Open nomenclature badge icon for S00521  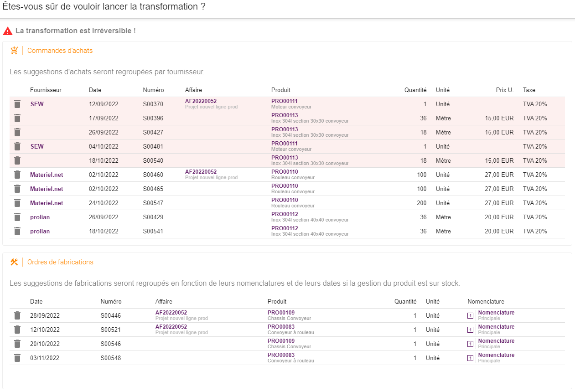click(x=470, y=330)
